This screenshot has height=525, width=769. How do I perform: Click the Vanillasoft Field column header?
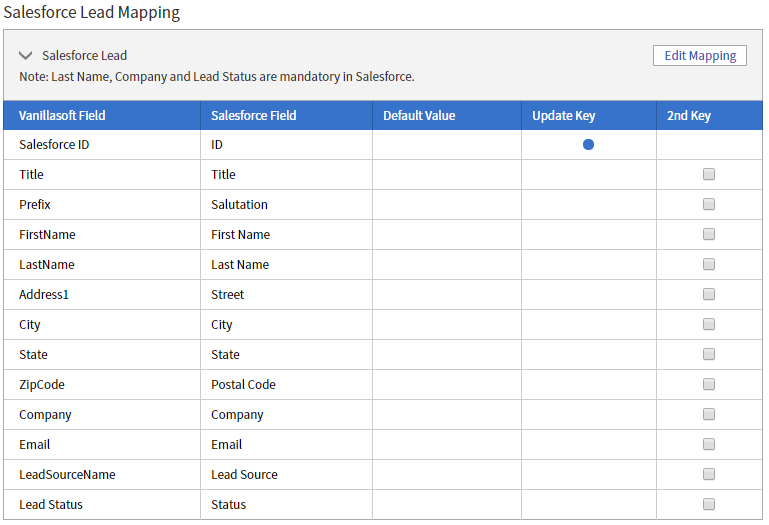pos(102,116)
